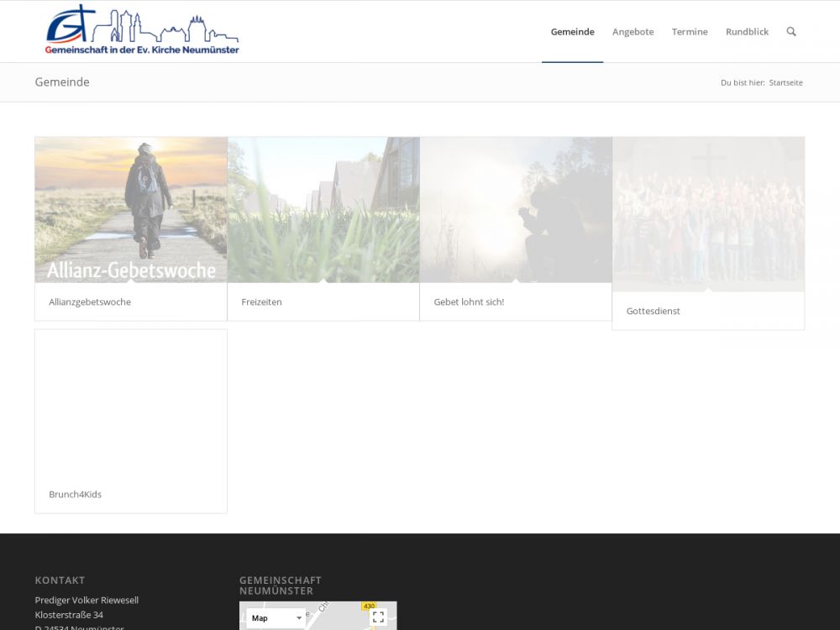Click the Gottesdienst congregation image
This screenshot has width=840, height=630.
point(708,214)
